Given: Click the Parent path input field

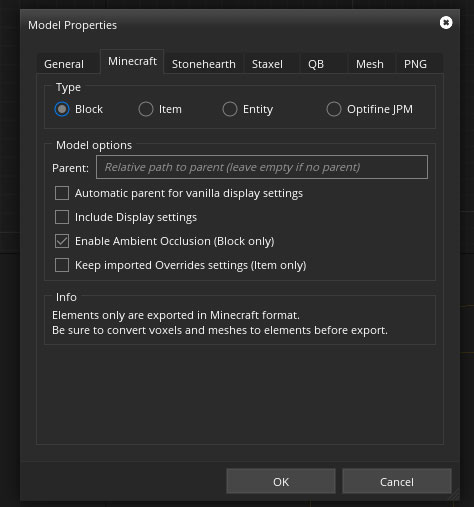Looking at the screenshot, I should point(262,167).
